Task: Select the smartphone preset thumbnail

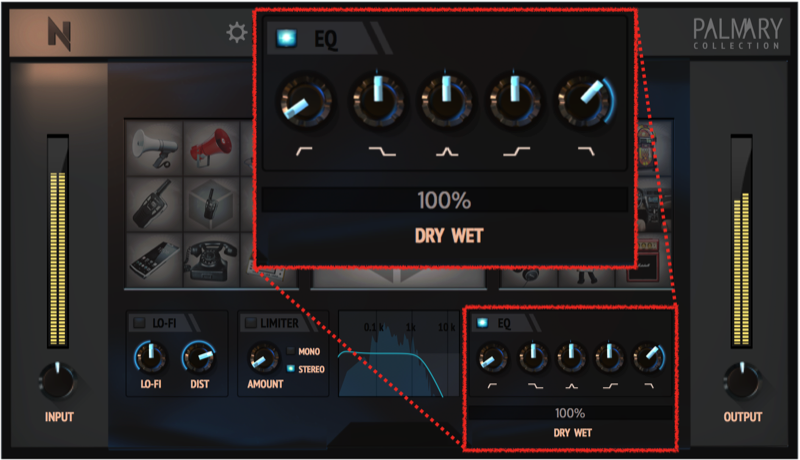Action: click(154, 261)
